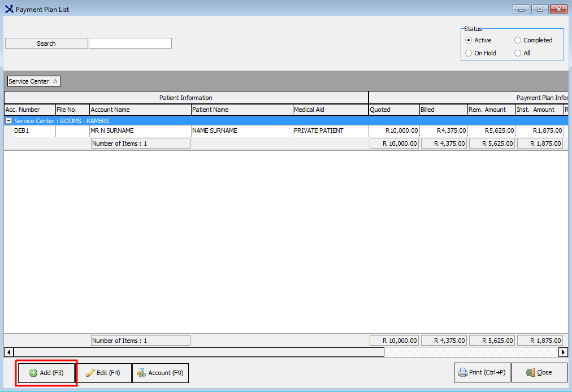Toggle the Service Center group sort chip
The width and height of the screenshot is (572, 392).
(34, 81)
